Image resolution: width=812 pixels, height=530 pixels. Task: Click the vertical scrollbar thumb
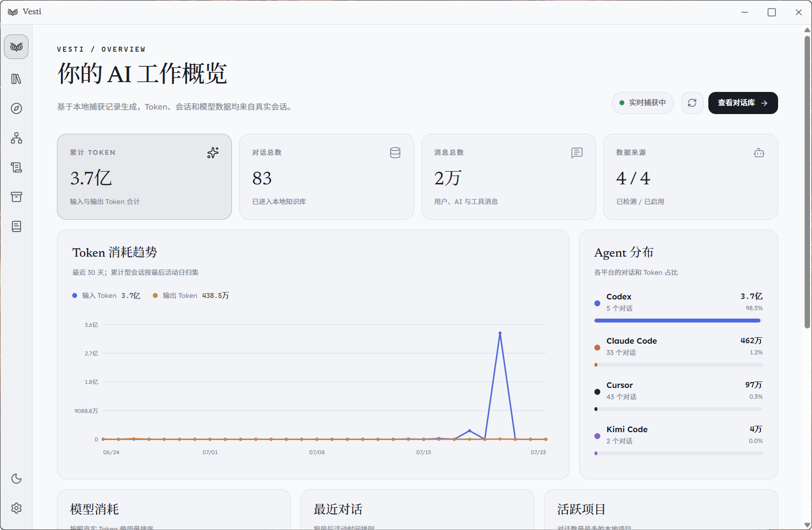tap(807, 181)
